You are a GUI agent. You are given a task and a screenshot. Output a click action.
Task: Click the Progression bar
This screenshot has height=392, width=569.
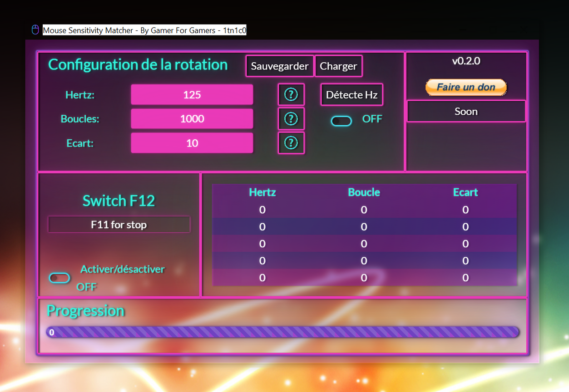(x=282, y=332)
